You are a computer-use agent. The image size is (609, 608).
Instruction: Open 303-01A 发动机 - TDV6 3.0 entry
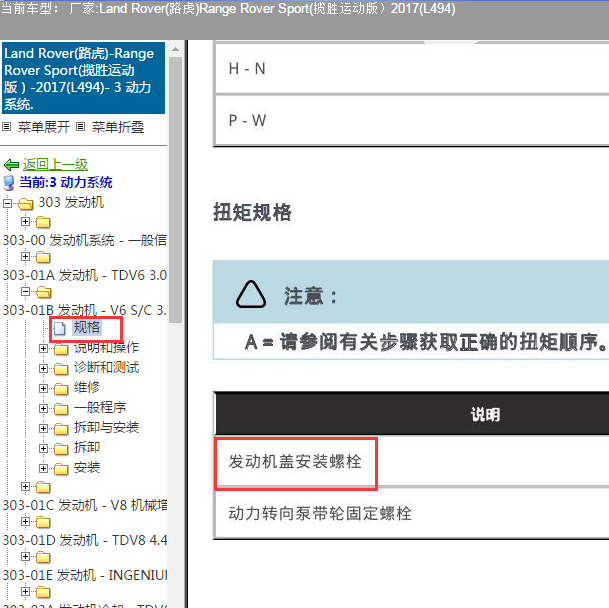point(85,275)
